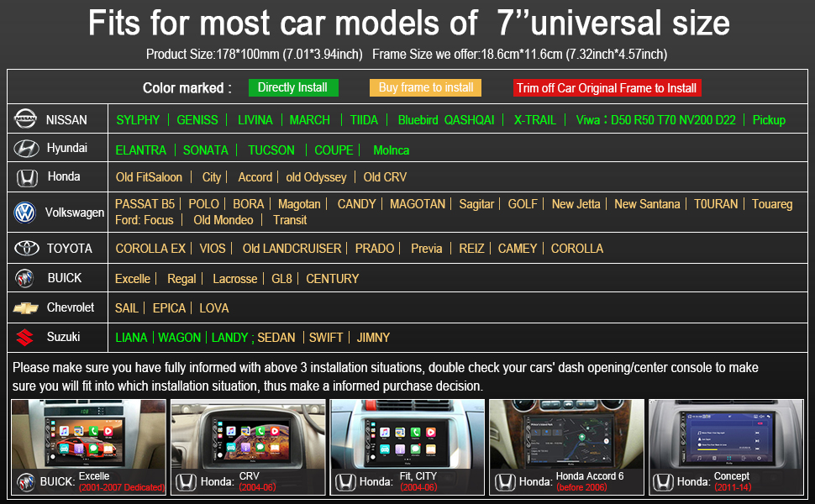Click Honda logo beside CRV caption

186,482
